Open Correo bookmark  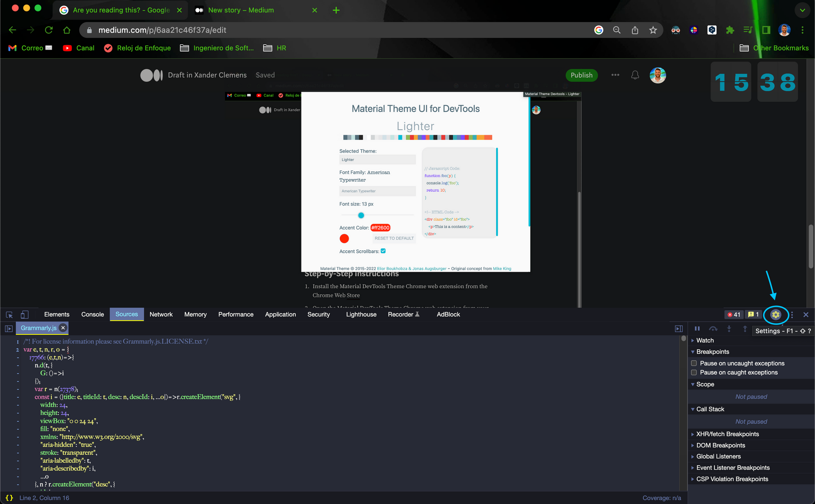30,48
